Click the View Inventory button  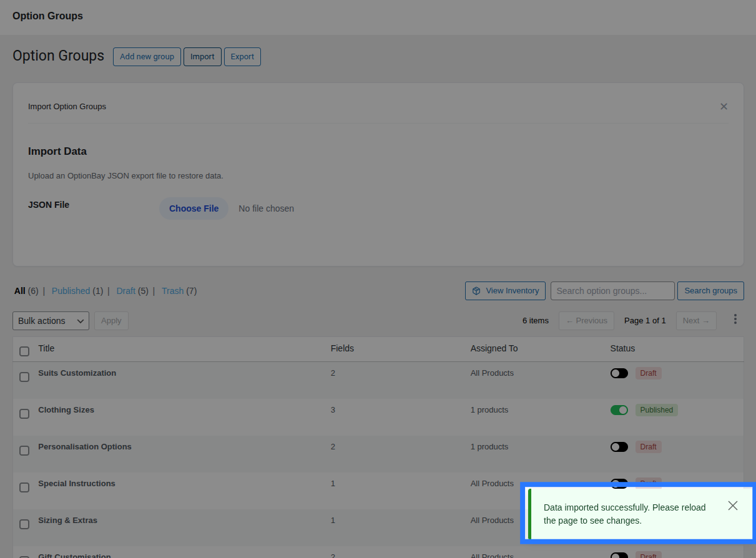506,291
